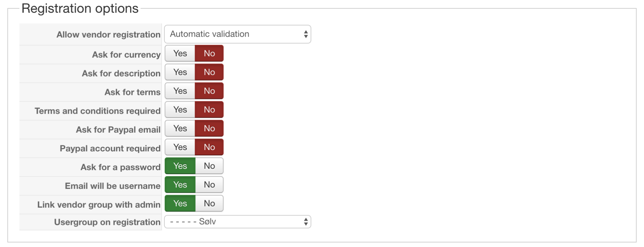Click Yes for Link vendor group with admin
644x247 pixels.
tap(180, 204)
